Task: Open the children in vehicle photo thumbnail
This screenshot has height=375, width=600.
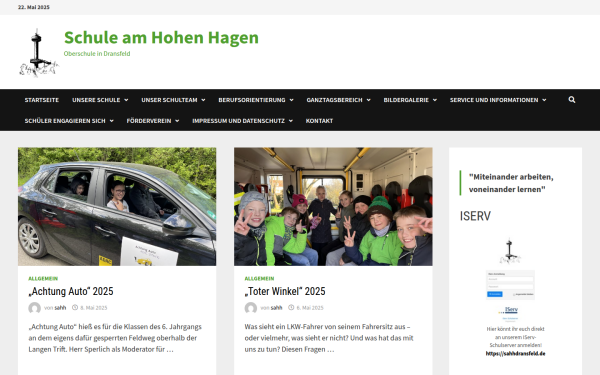Action: 333,207
